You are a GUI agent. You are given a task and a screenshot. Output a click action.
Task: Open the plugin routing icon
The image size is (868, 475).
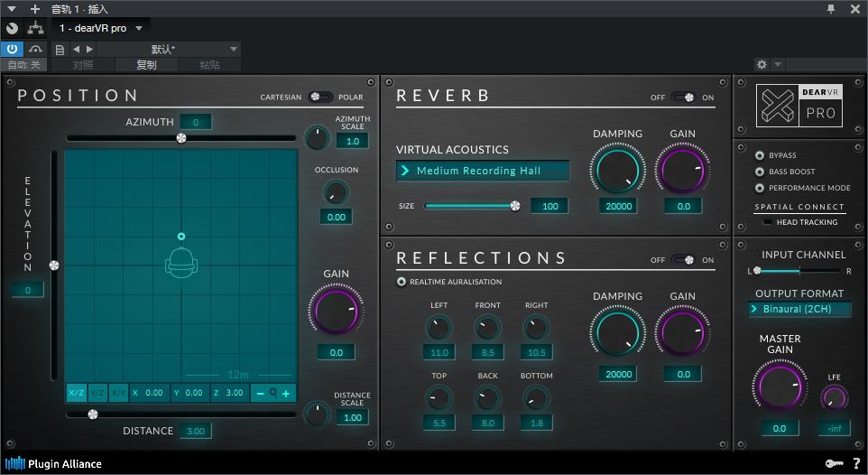[x=36, y=28]
